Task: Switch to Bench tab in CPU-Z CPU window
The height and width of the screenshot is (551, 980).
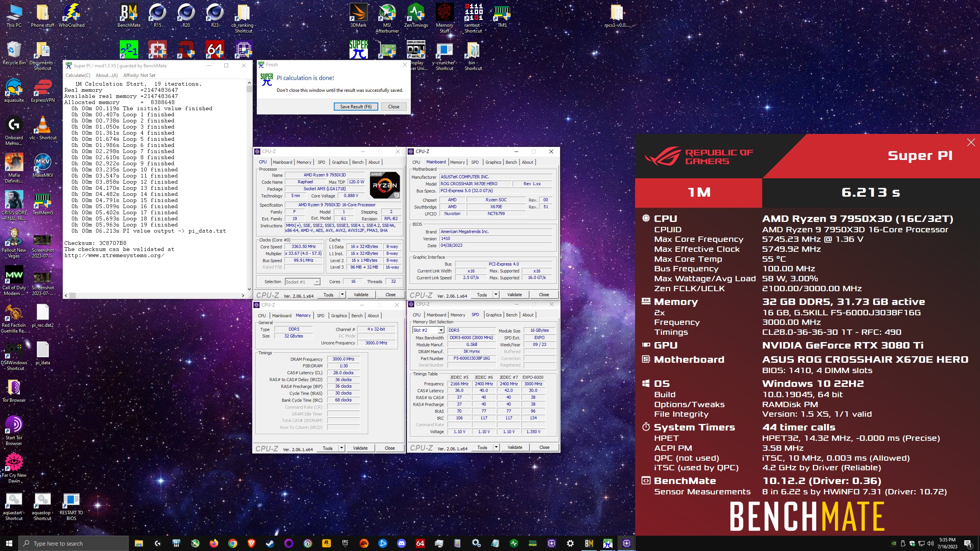Action: tap(358, 162)
